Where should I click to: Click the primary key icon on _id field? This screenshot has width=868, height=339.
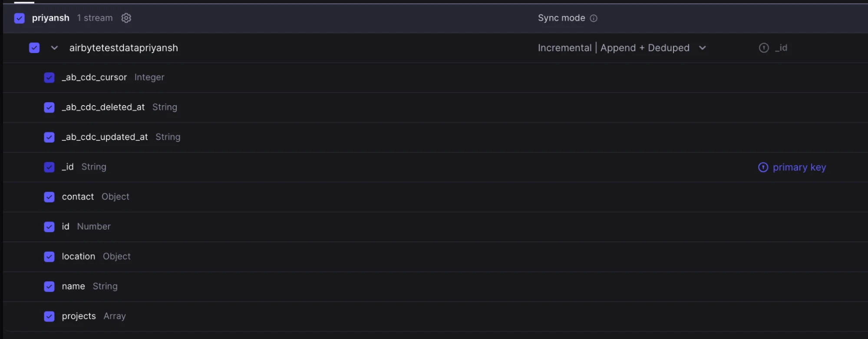[x=763, y=167]
